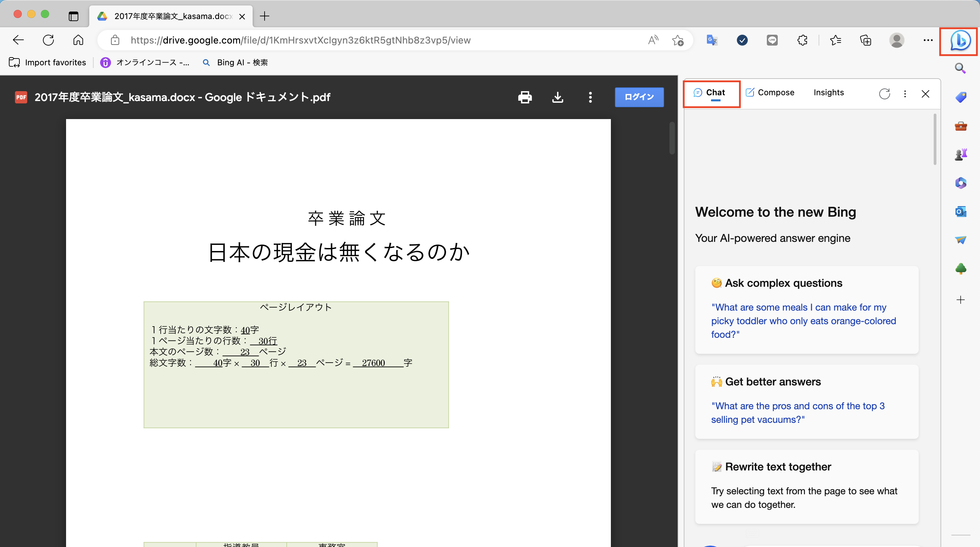Open the Collections panel
The width and height of the screenshot is (980, 547).
866,40
